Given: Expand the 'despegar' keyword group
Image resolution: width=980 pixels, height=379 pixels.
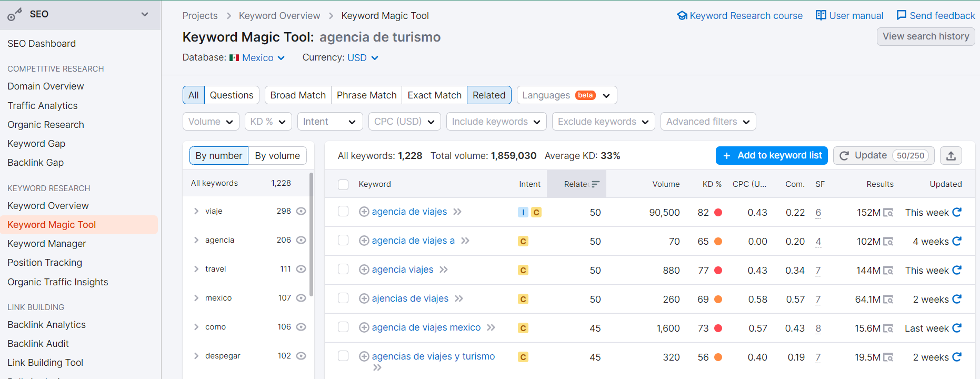Looking at the screenshot, I should tap(196, 356).
